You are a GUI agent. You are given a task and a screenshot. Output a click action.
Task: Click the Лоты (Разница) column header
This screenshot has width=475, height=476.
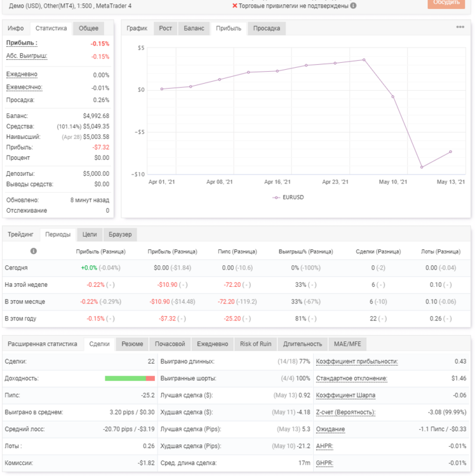click(x=441, y=252)
